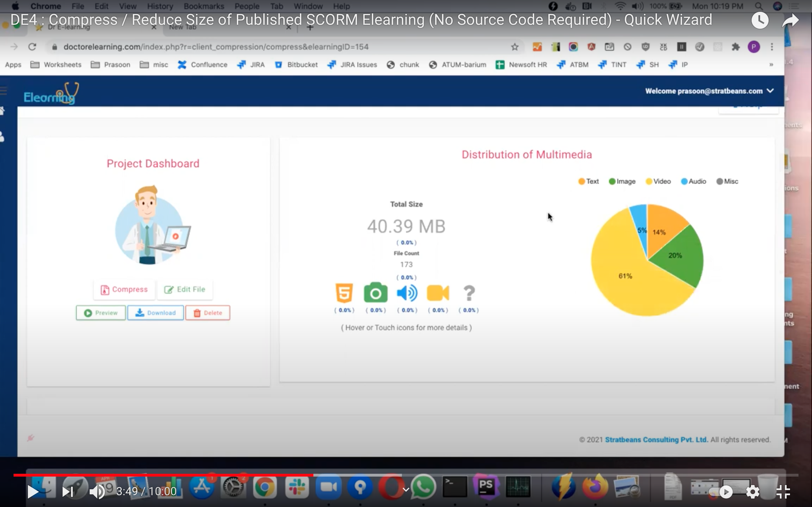Select the video camera icon

click(437, 293)
